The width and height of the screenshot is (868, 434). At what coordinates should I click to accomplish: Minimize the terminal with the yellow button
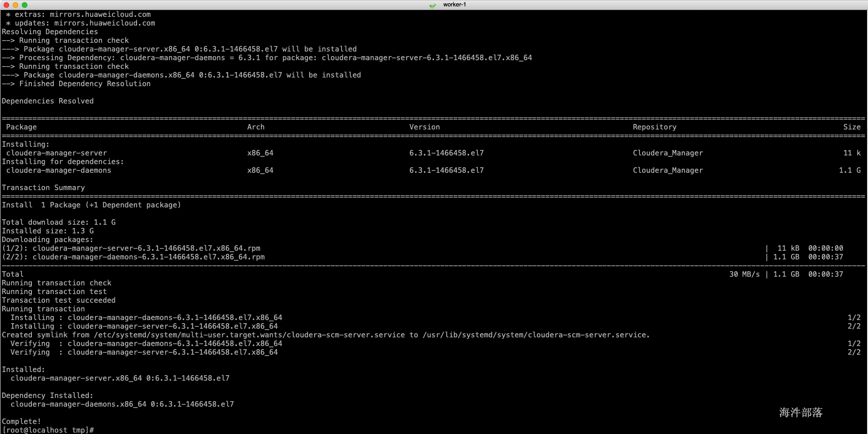click(15, 5)
